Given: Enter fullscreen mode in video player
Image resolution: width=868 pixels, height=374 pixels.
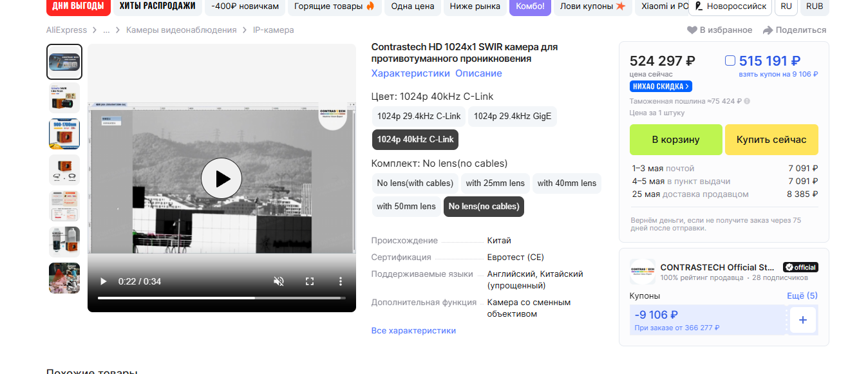Looking at the screenshot, I should click(310, 281).
